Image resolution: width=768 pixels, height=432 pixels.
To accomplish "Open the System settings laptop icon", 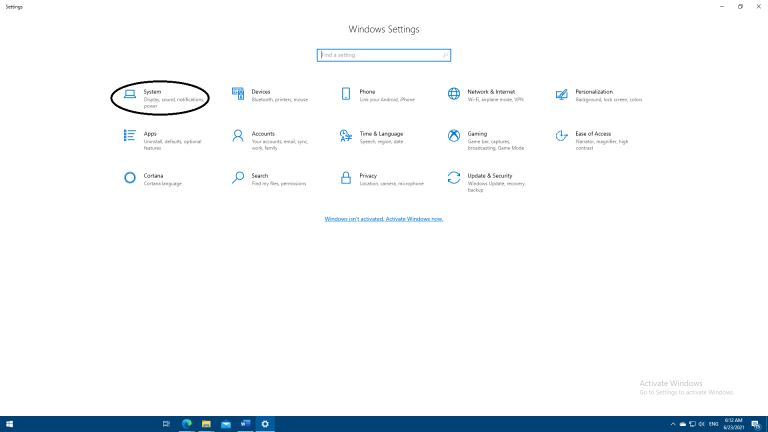I will coord(130,94).
